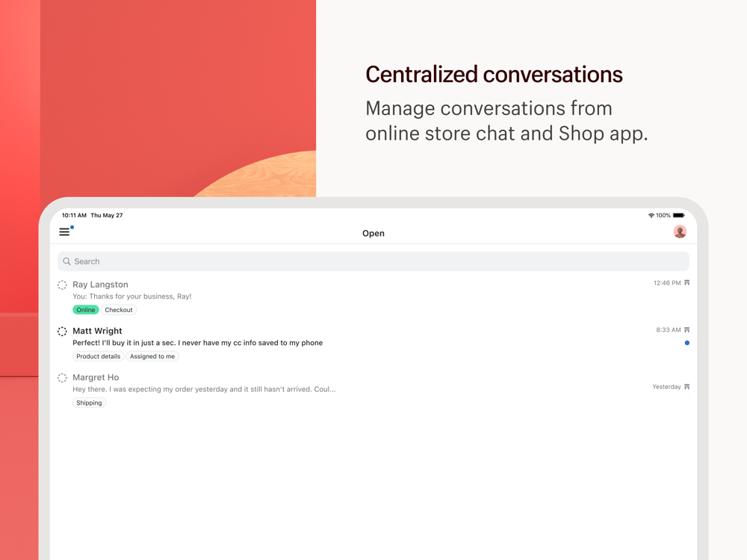Click the store icon beside 8:33 AM
Image resolution: width=747 pixels, height=560 pixels.
(x=687, y=329)
